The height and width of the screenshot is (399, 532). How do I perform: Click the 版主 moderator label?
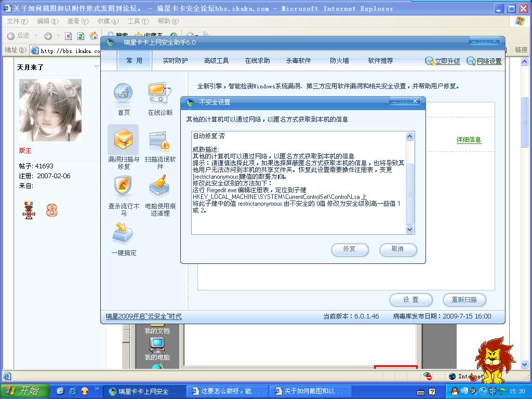point(25,150)
